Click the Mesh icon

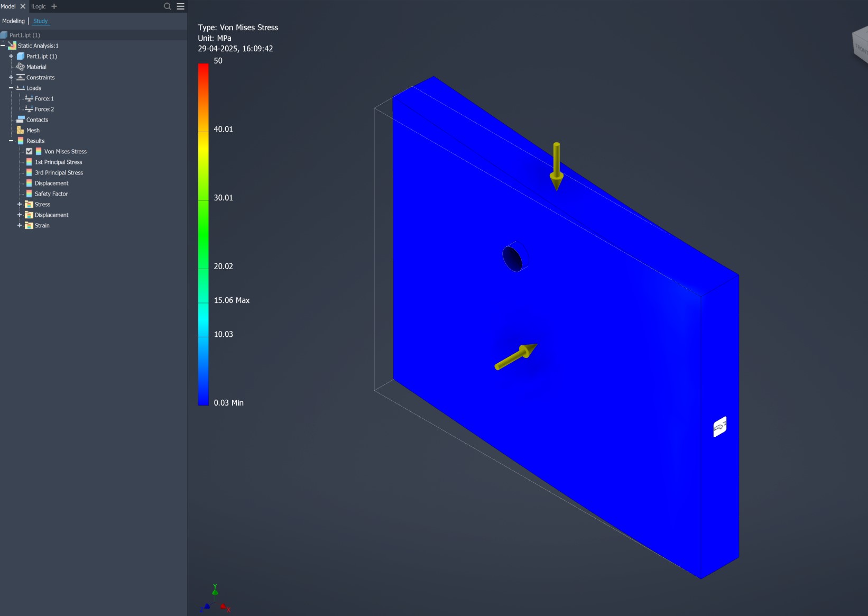[21, 130]
